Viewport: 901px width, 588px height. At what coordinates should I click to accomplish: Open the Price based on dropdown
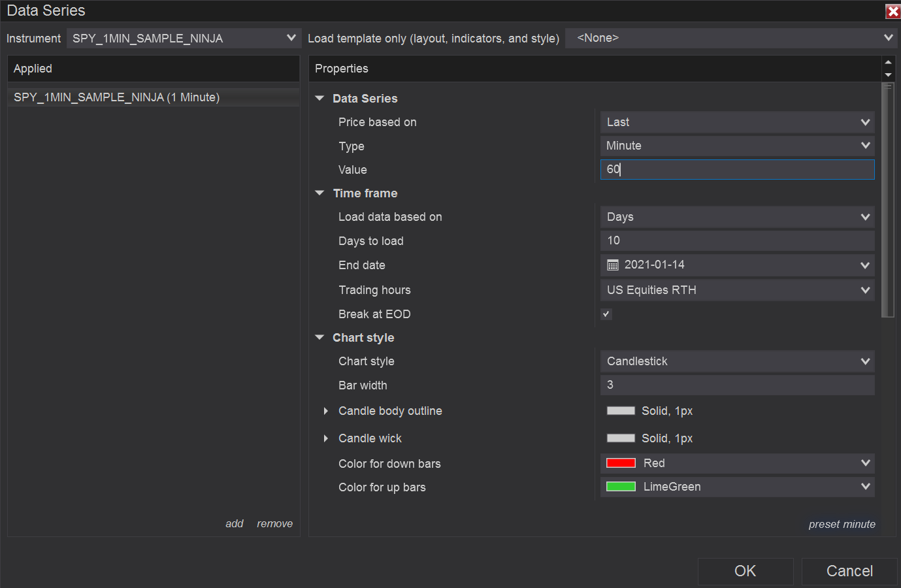pos(737,122)
